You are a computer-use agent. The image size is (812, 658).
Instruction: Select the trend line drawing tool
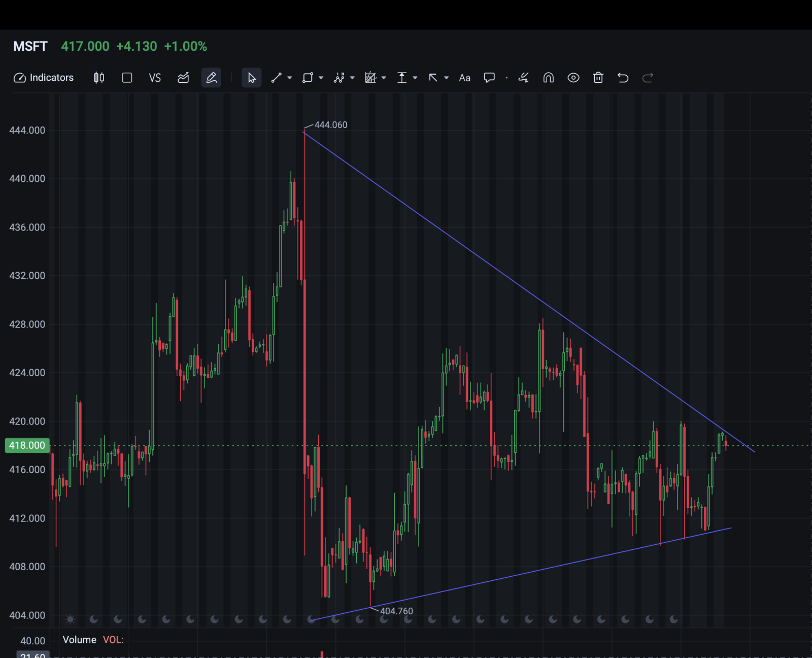(x=277, y=78)
